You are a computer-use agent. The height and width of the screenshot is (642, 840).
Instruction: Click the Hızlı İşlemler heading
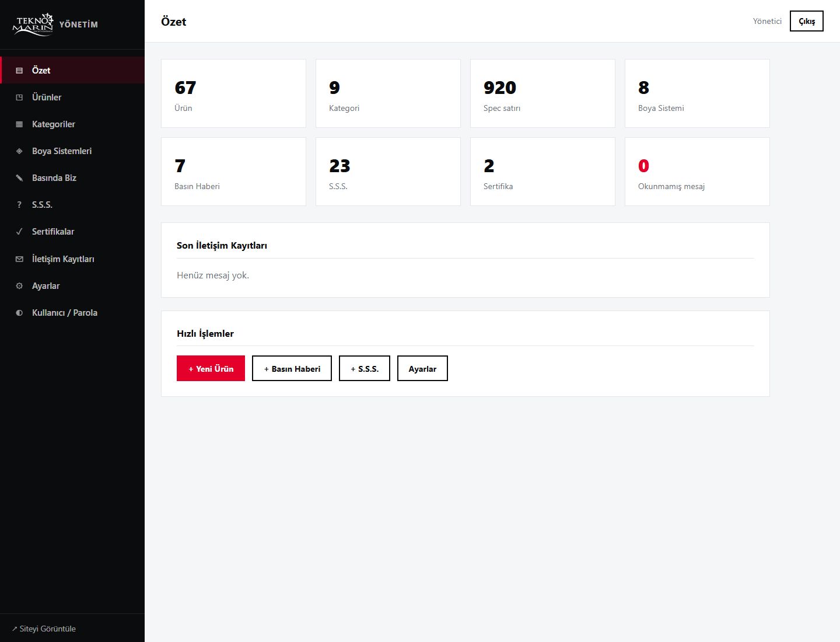[205, 334]
